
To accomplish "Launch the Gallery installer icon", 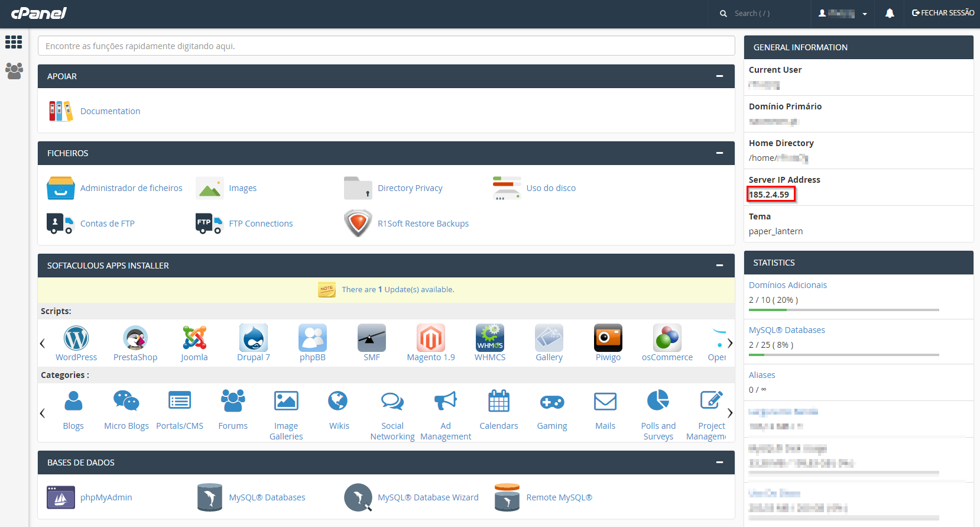I will click(549, 338).
